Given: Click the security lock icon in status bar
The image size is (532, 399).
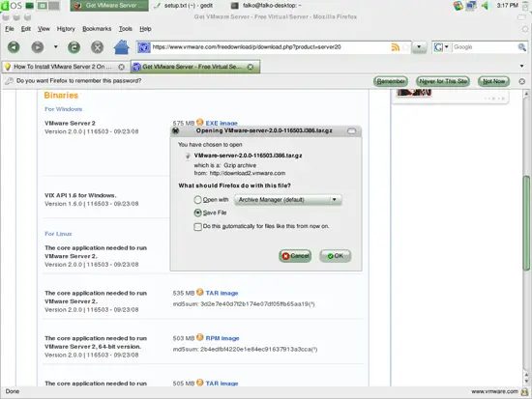Looking at the screenshot, I should pos(525,392).
